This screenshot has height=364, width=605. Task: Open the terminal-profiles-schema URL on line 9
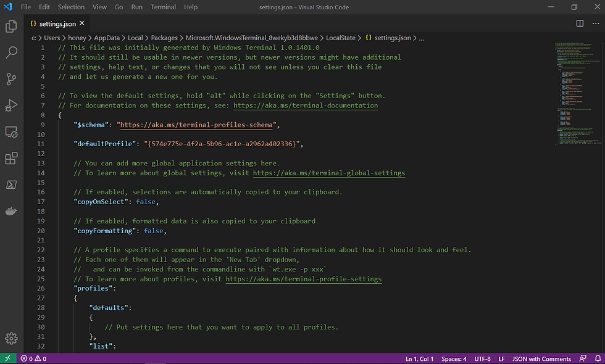click(196, 125)
